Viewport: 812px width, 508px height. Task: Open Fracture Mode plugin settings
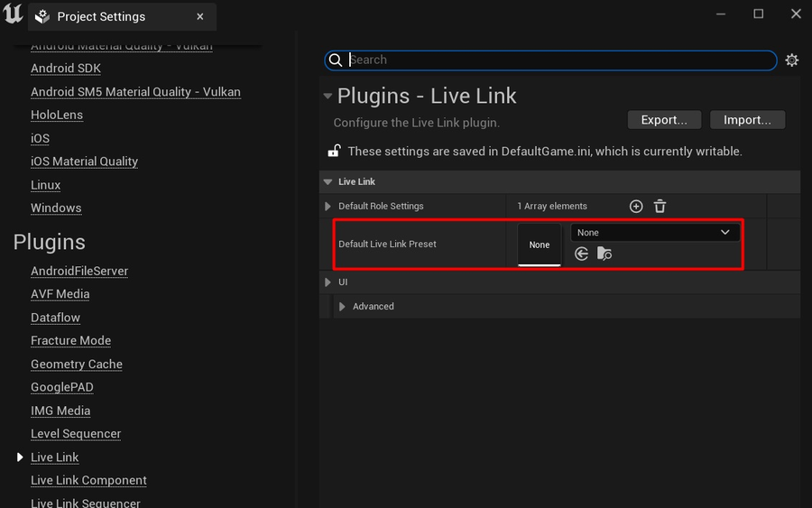pos(71,341)
